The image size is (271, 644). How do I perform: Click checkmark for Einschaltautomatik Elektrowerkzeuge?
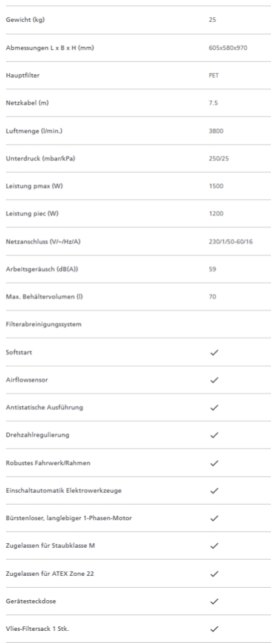pyautogui.click(x=214, y=490)
